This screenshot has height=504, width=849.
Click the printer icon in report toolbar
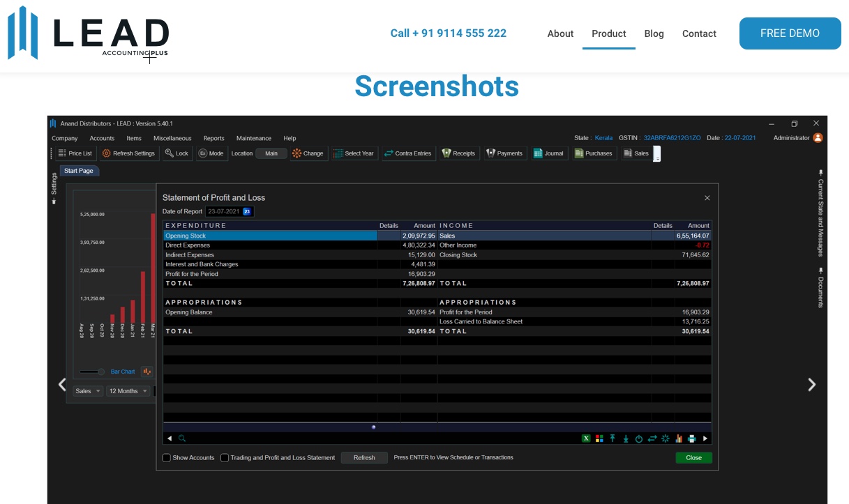coord(692,438)
